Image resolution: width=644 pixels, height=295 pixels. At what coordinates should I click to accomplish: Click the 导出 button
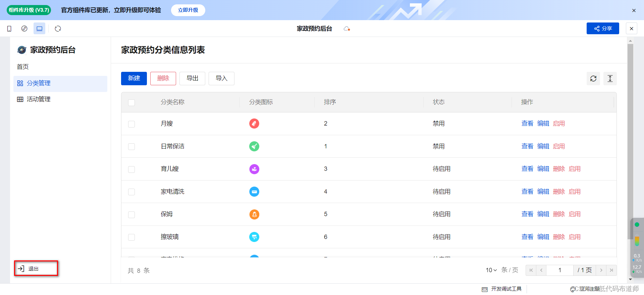pyautogui.click(x=192, y=79)
